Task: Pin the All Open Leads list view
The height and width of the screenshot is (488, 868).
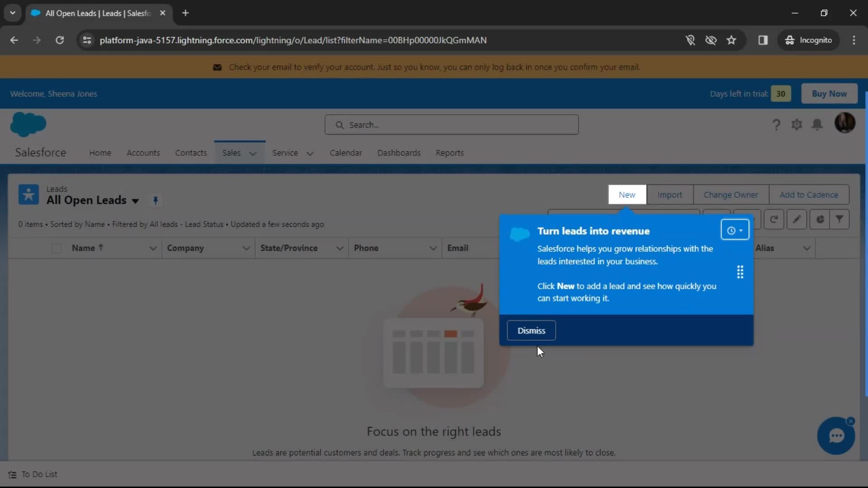Action: click(156, 200)
